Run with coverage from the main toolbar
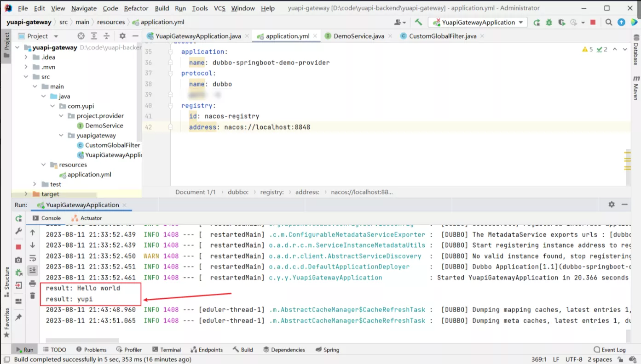This screenshot has width=641, height=364. coord(561,22)
